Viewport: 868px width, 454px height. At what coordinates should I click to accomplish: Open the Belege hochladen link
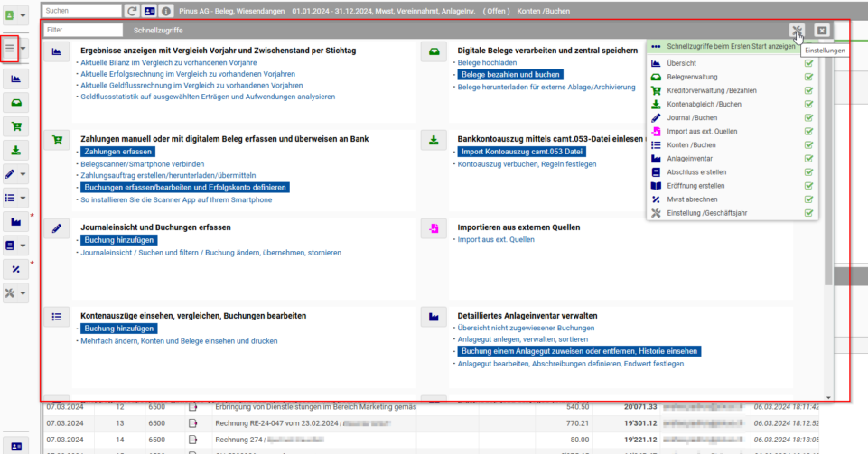point(487,63)
